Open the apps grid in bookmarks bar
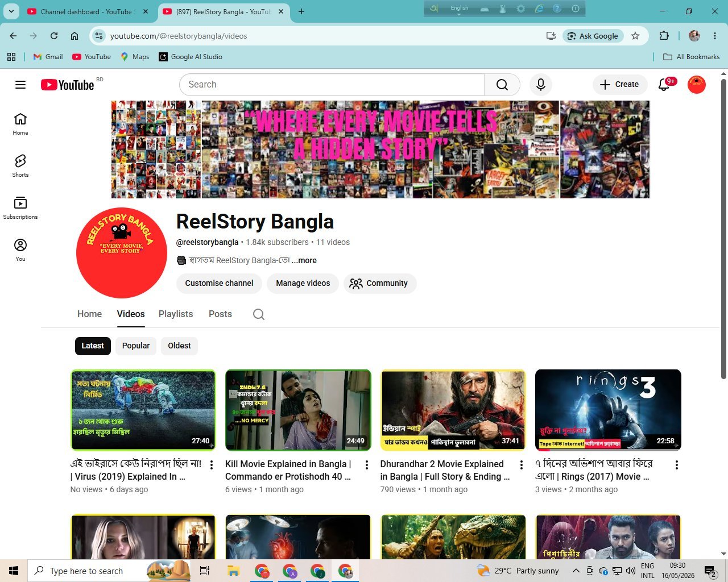 [x=11, y=57]
